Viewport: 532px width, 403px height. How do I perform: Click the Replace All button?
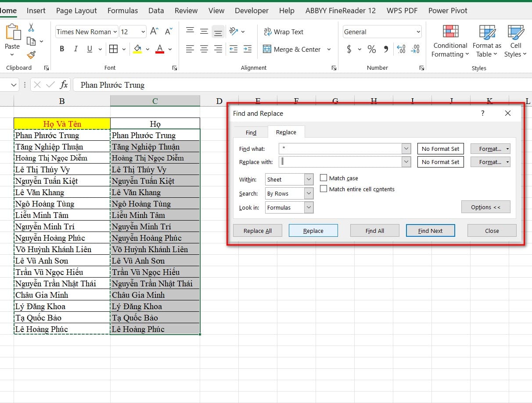pyautogui.click(x=257, y=231)
